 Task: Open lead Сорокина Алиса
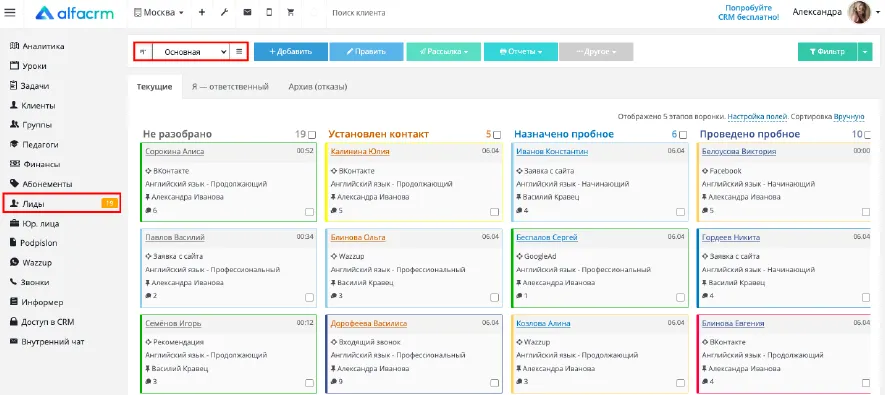click(x=174, y=151)
